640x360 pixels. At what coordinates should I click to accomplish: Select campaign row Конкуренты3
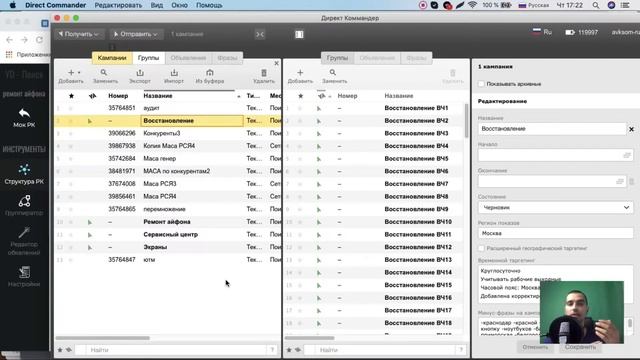167,133
